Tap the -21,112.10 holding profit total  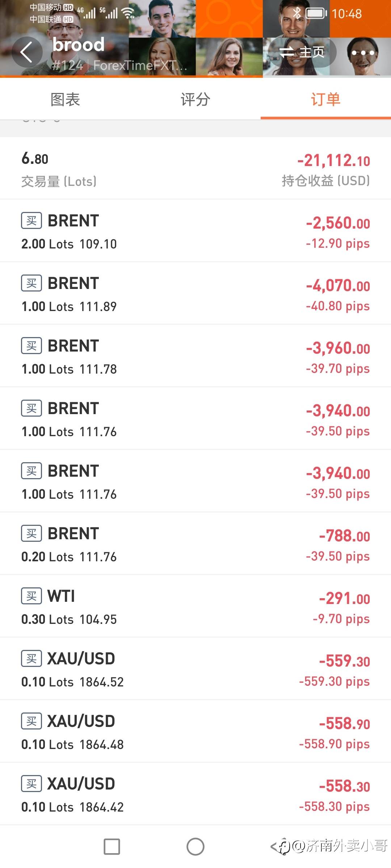coord(333,160)
